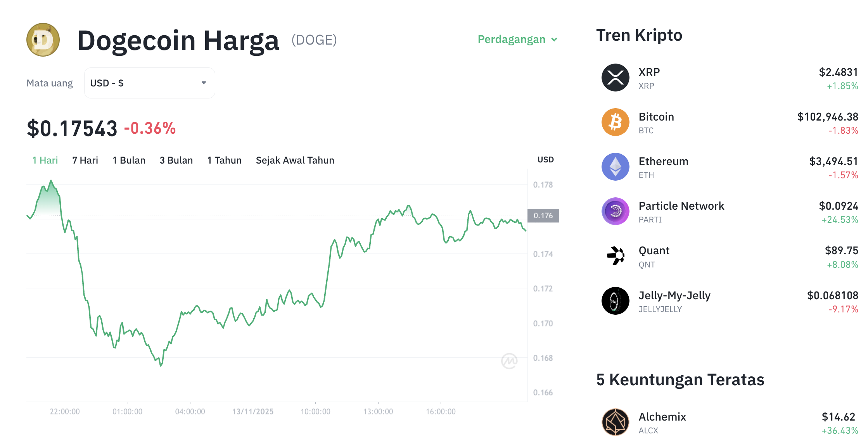This screenshot has width=868, height=445.
Task: Click the 13/11/2025 label on the chart timeline
Action: pos(253,412)
